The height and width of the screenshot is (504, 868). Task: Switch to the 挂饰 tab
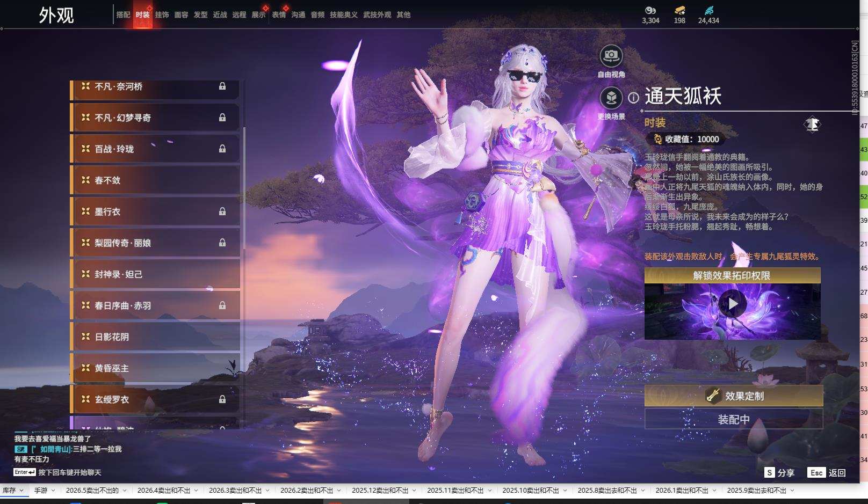tap(162, 15)
